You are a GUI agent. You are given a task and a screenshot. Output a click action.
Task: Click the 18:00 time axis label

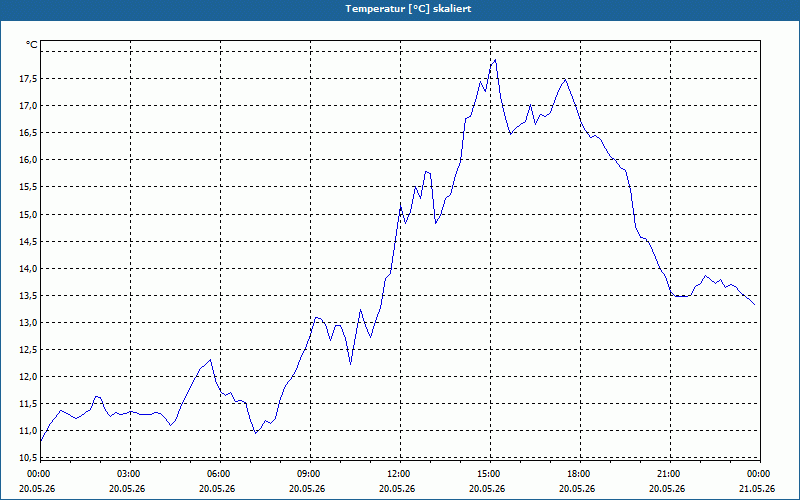(x=580, y=474)
